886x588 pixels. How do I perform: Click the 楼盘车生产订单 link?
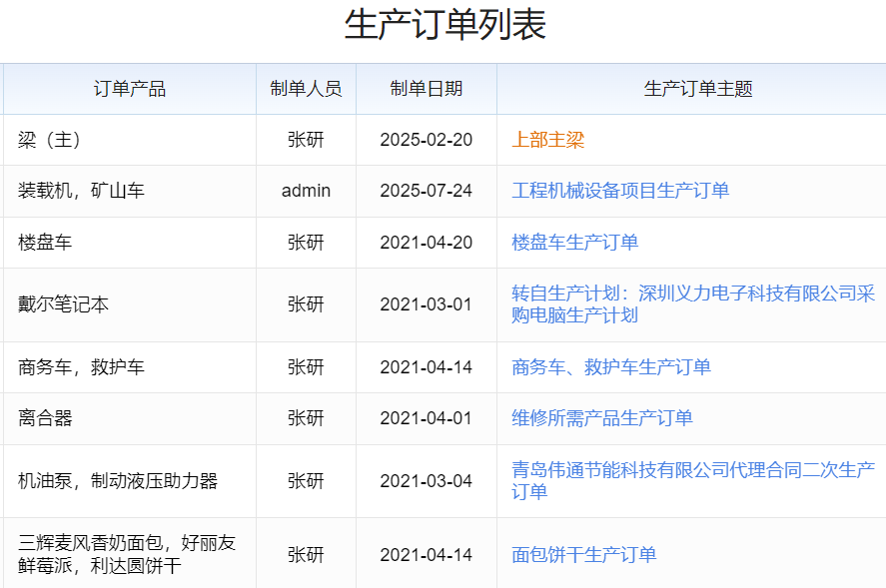(574, 243)
